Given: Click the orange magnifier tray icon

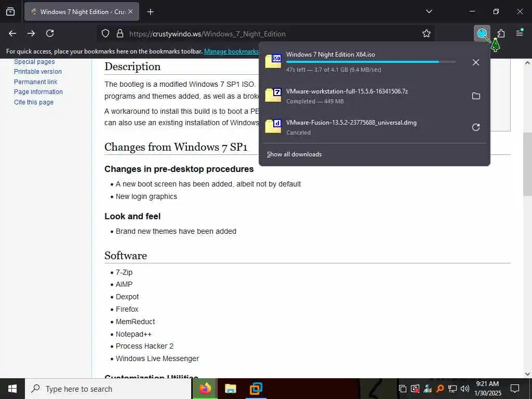Looking at the screenshot, I should [440, 389].
